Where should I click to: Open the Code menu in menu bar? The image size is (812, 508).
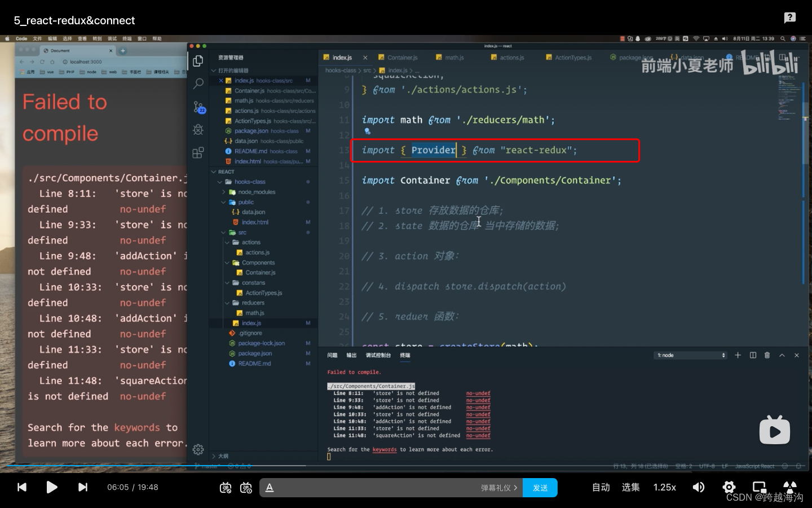pyautogui.click(x=21, y=39)
